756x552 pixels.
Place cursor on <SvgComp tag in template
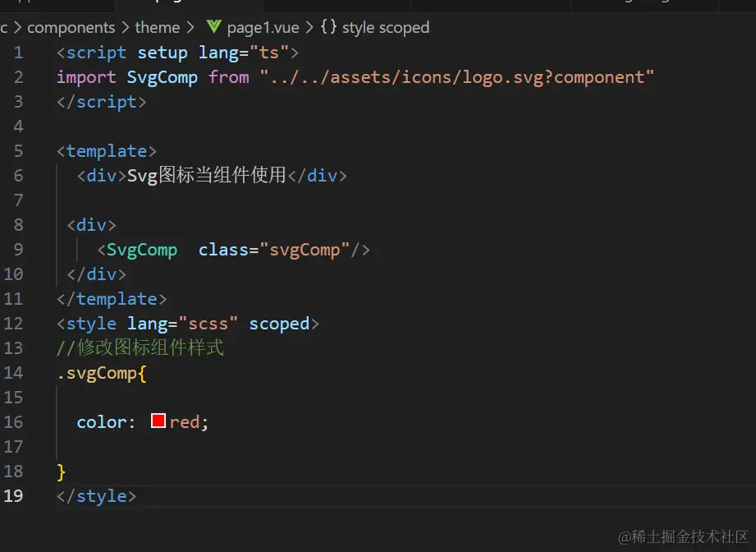point(137,250)
